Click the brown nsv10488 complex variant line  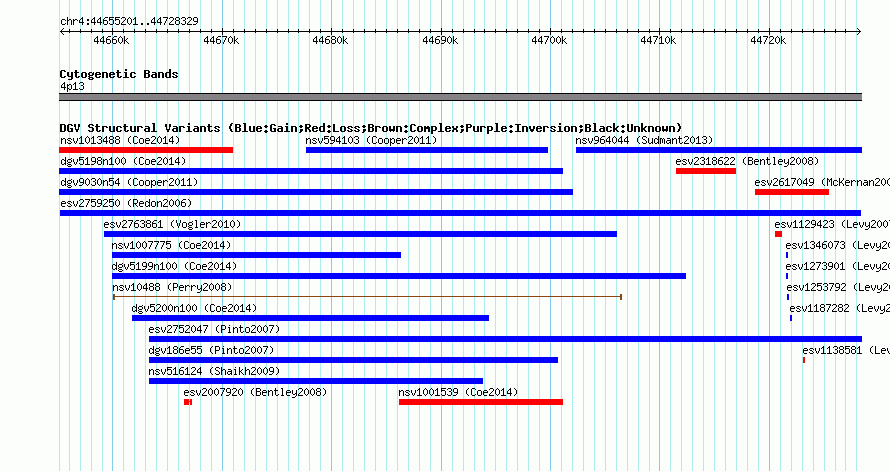pos(367,297)
